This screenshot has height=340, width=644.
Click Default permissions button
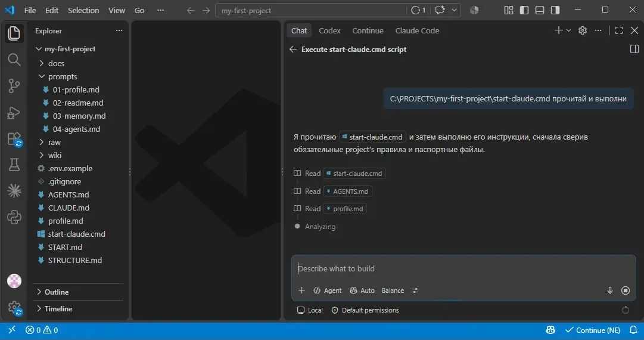point(365,310)
